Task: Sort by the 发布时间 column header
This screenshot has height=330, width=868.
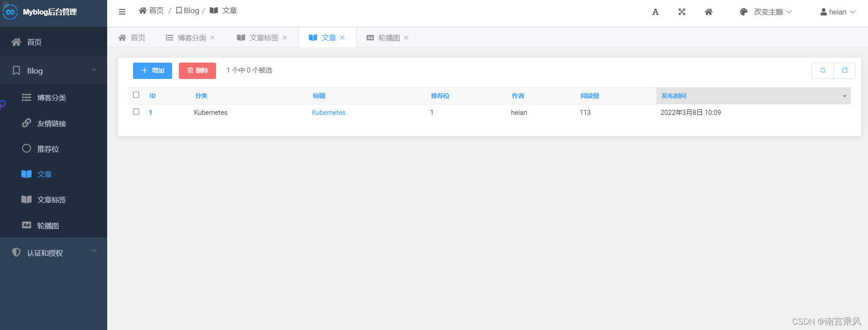Action: pos(674,96)
